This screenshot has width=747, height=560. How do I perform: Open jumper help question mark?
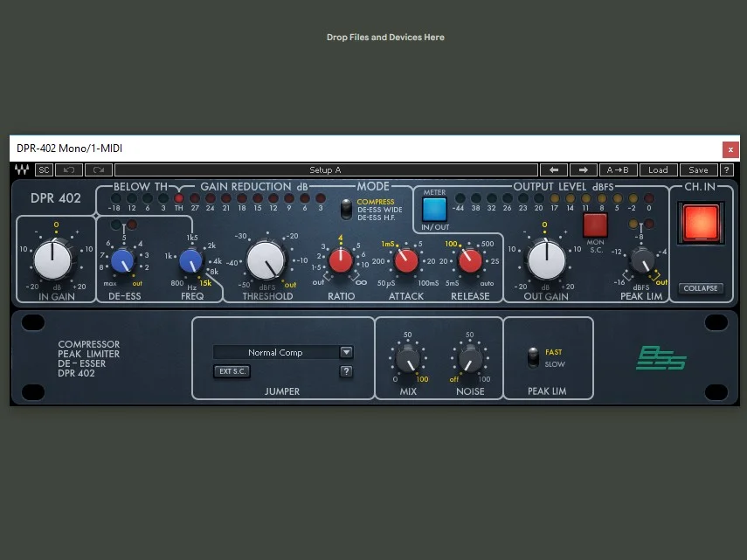[346, 371]
